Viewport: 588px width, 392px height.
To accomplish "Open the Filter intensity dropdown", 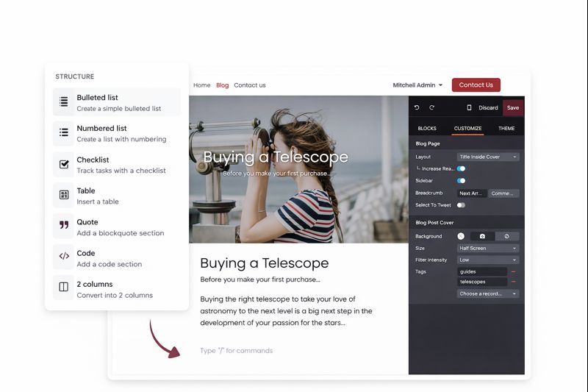I will (488, 260).
